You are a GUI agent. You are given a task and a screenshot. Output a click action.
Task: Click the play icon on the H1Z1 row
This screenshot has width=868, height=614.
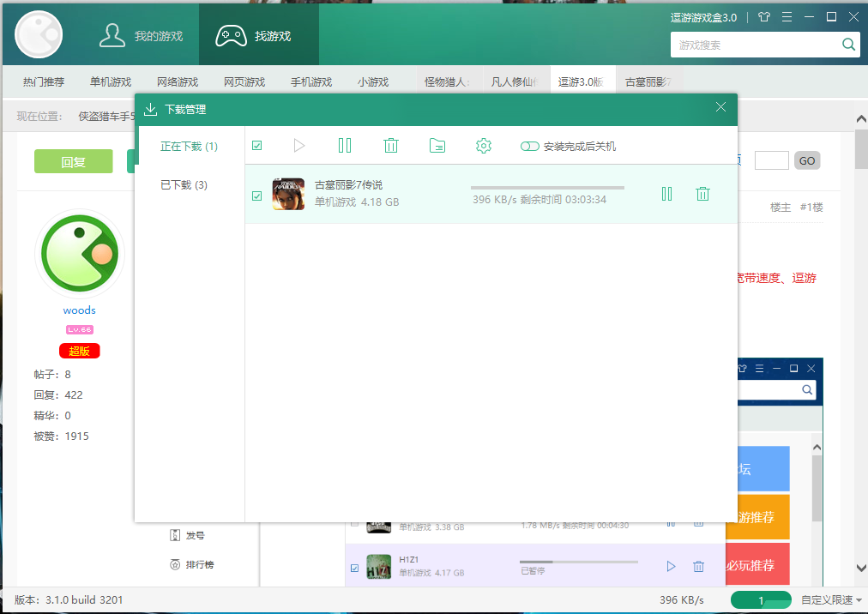[x=671, y=566]
